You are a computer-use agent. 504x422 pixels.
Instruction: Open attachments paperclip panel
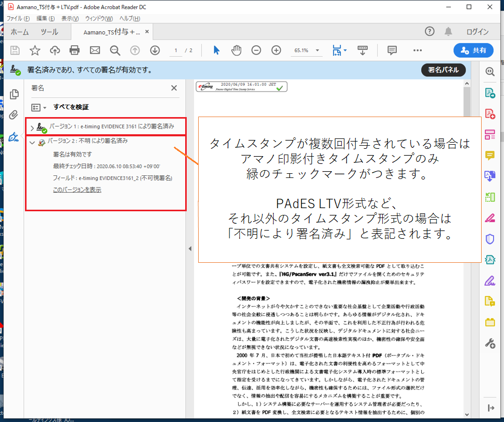(14, 115)
